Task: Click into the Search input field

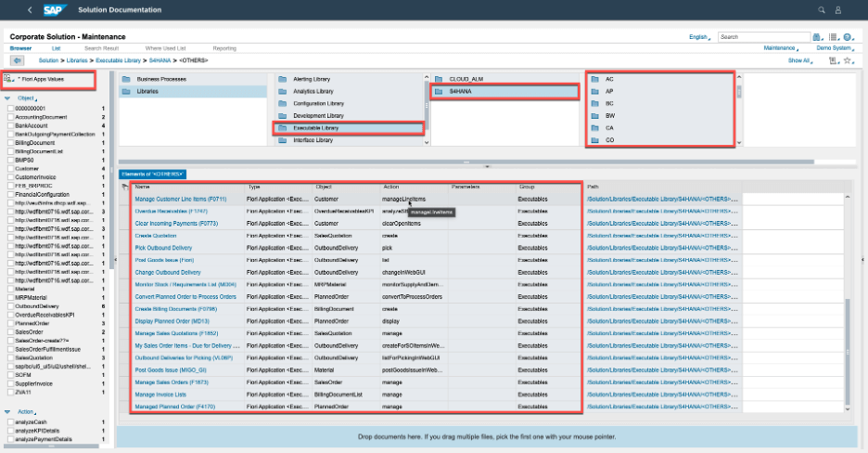Action: tap(764, 37)
